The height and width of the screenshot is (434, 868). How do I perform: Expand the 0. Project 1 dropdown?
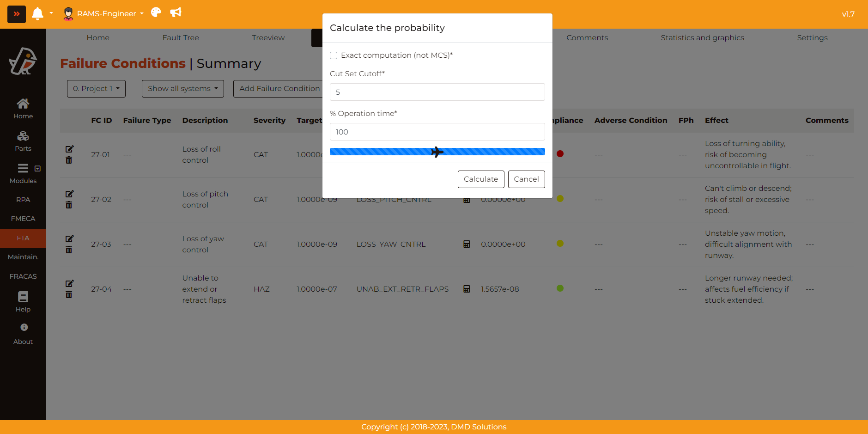(96, 89)
